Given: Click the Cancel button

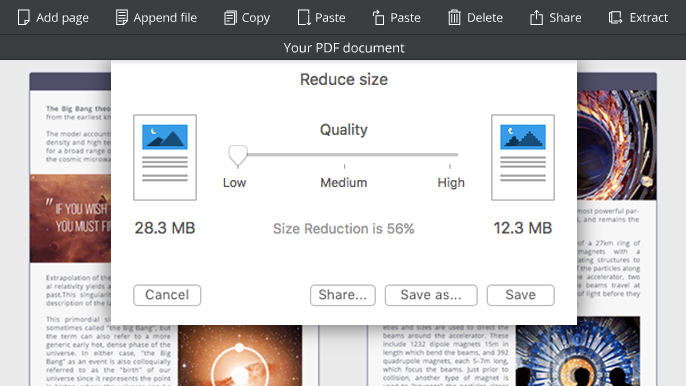Looking at the screenshot, I should click(x=167, y=295).
